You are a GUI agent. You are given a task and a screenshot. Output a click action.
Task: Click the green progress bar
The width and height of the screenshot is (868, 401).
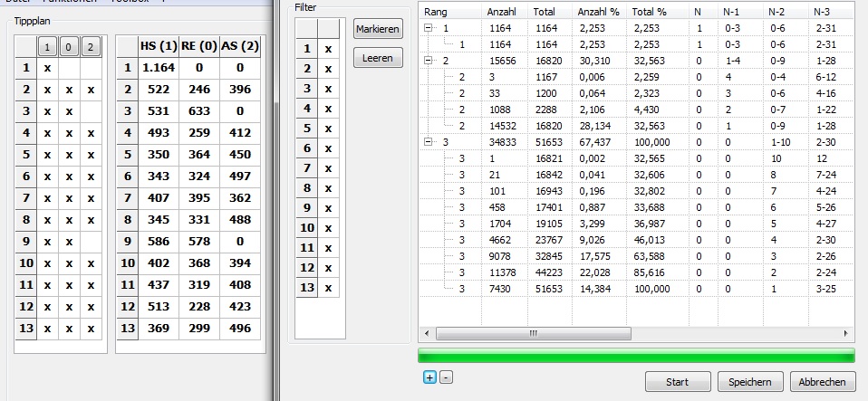pos(636,356)
